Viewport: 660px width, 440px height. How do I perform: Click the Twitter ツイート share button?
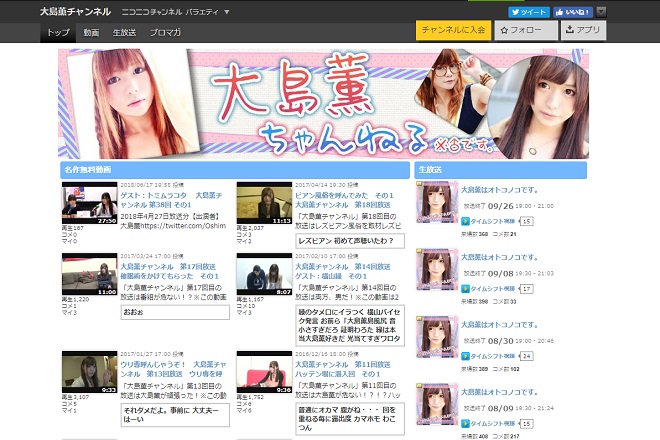tap(528, 12)
